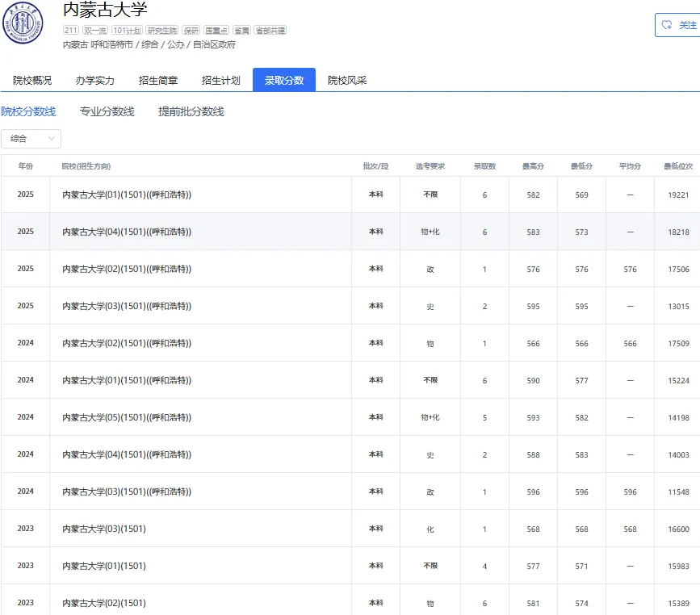Select 院校分数线 sub-tab
Image resolution: width=700 pixels, height=615 pixels.
click(x=28, y=111)
